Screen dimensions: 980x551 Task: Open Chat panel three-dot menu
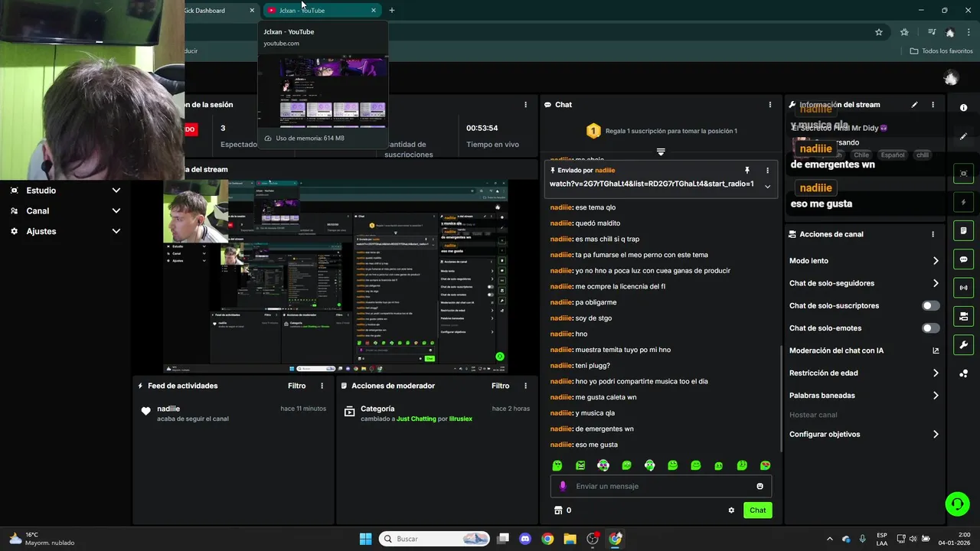[769, 105]
